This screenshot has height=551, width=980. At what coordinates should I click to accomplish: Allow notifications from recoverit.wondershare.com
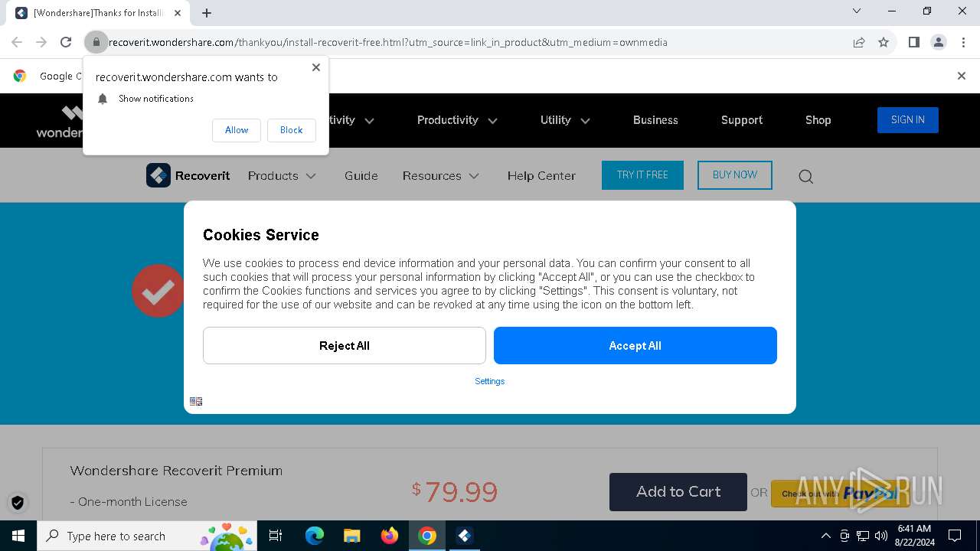point(237,130)
